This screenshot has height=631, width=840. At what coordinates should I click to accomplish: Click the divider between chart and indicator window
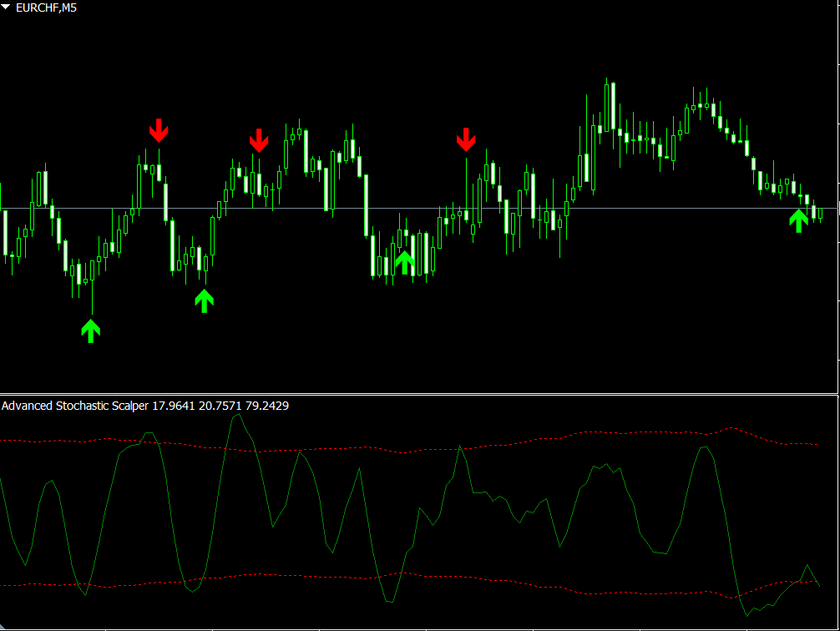pyautogui.click(x=417, y=393)
